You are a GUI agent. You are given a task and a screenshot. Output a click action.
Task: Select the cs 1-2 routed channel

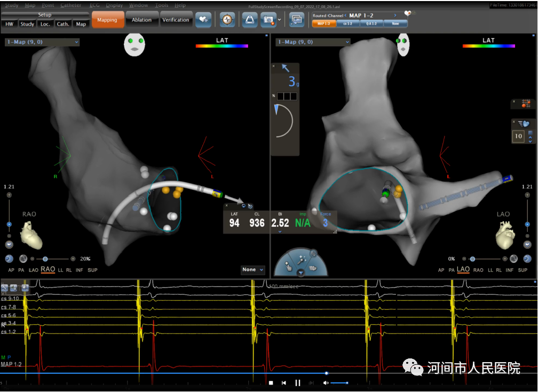pyautogui.click(x=347, y=23)
